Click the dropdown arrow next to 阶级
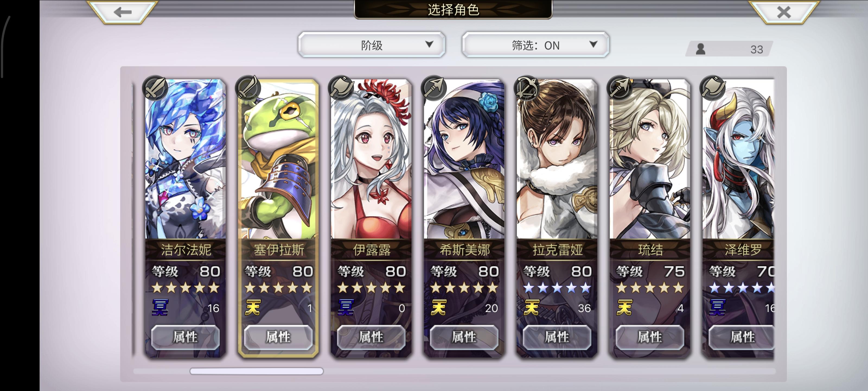The height and width of the screenshot is (391, 868). (429, 45)
